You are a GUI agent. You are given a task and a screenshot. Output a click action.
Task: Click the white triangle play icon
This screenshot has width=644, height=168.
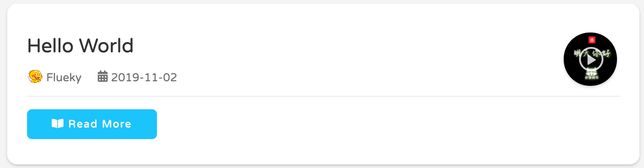pos(591,59)
